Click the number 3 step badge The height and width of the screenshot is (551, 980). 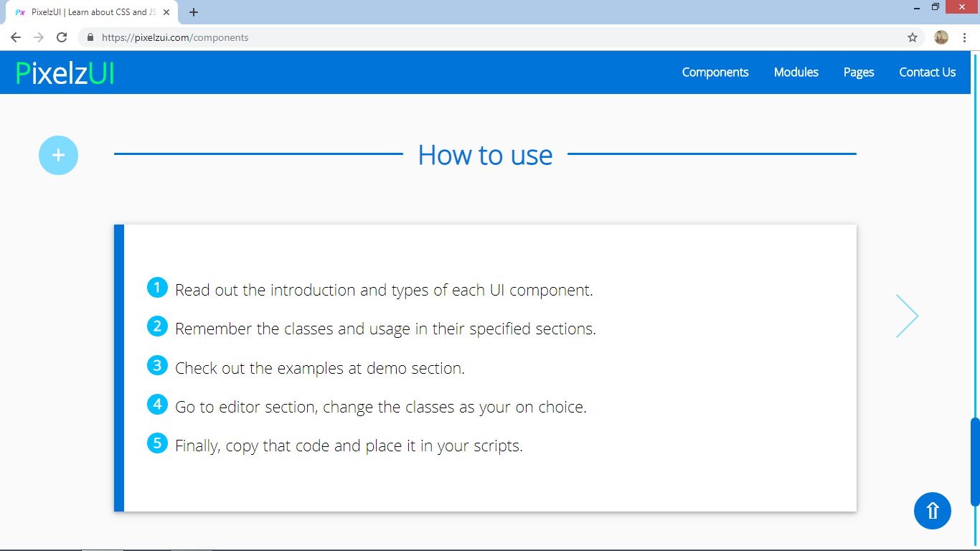[x=157, y=365]
